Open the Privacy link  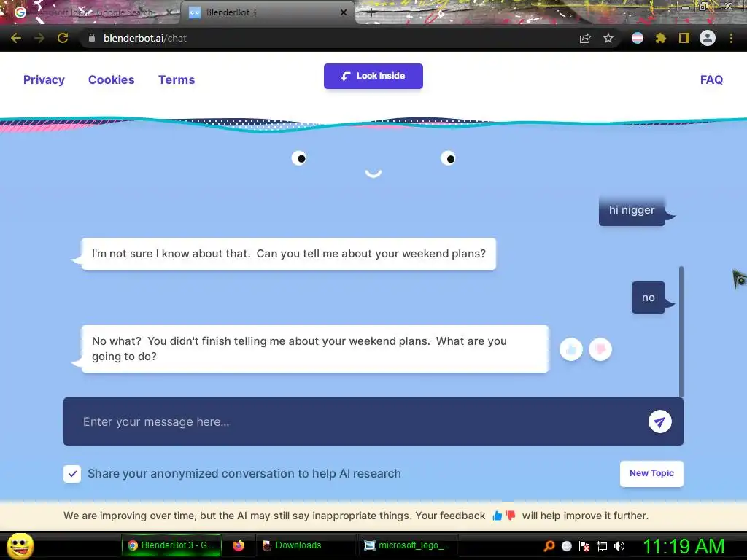click(x=44, y=79)
